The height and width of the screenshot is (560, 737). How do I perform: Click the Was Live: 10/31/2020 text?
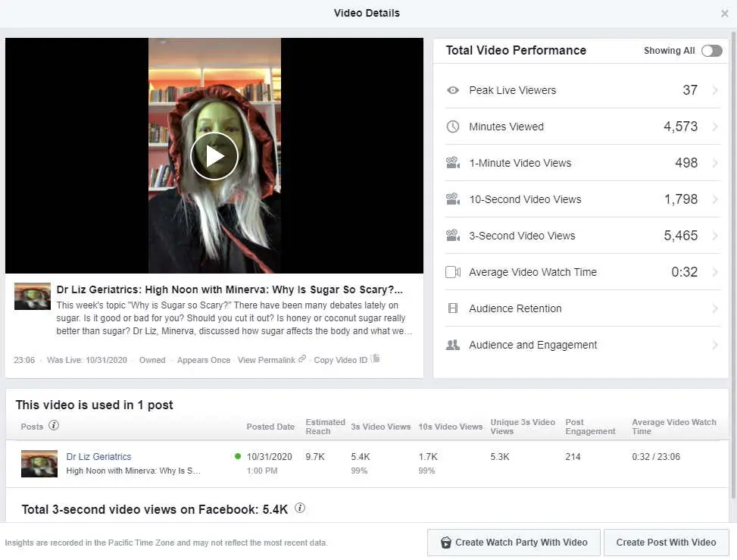[87, 360]
